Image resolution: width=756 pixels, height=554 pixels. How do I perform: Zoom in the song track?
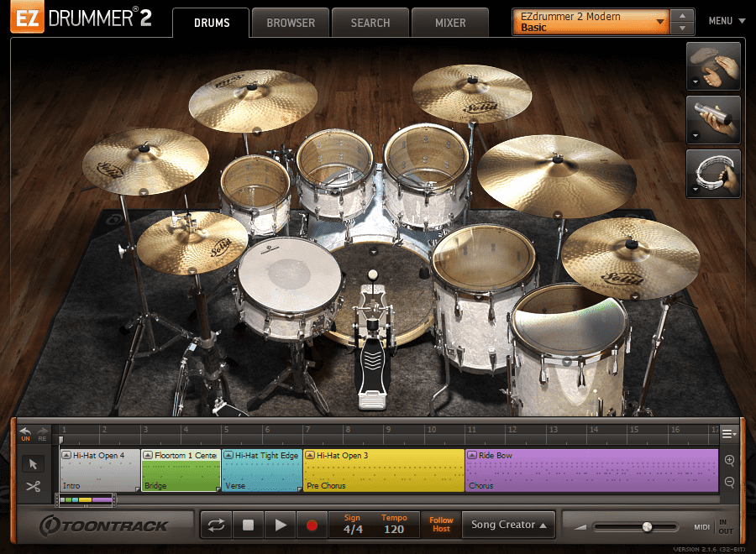coord(729,461)
